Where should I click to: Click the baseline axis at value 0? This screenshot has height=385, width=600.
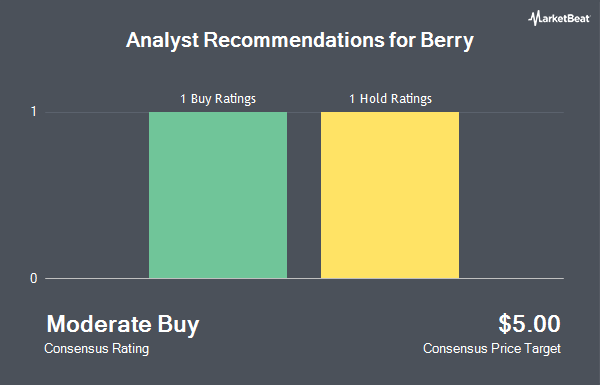(x=304, y=278)
